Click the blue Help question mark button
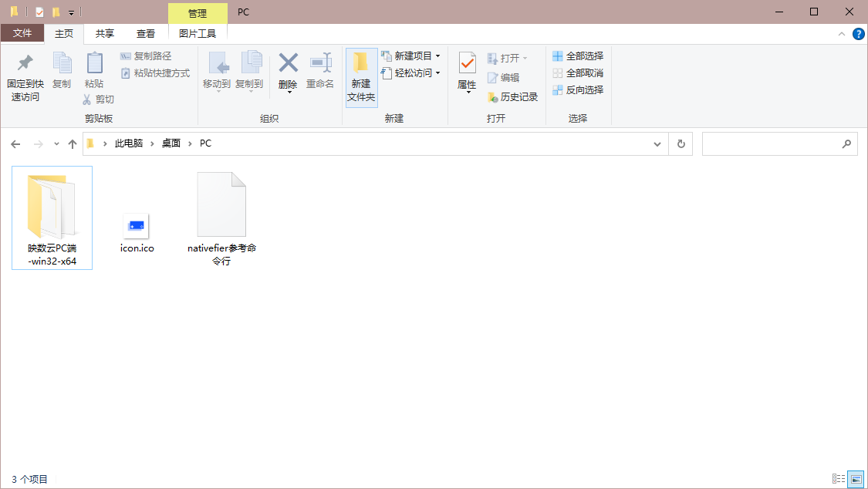The height and width of the screenshot is (489, 868). [x=858, y=33]
